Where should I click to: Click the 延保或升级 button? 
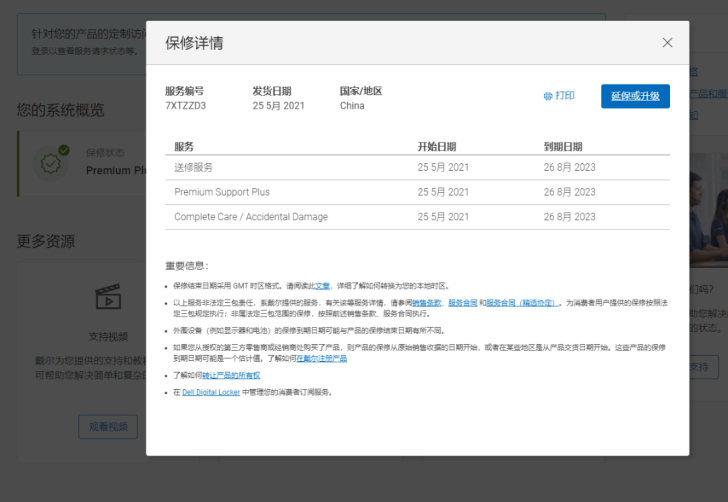(635, 96)
